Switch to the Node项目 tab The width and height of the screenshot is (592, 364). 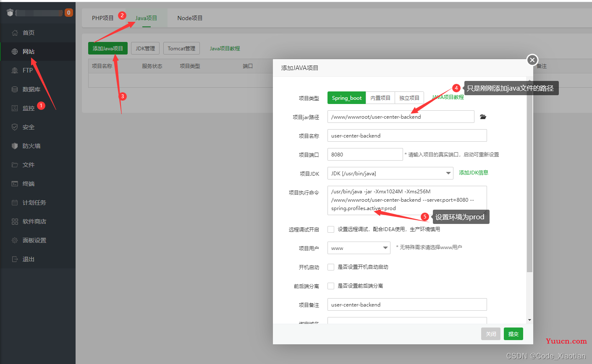(x=190, y=18)
